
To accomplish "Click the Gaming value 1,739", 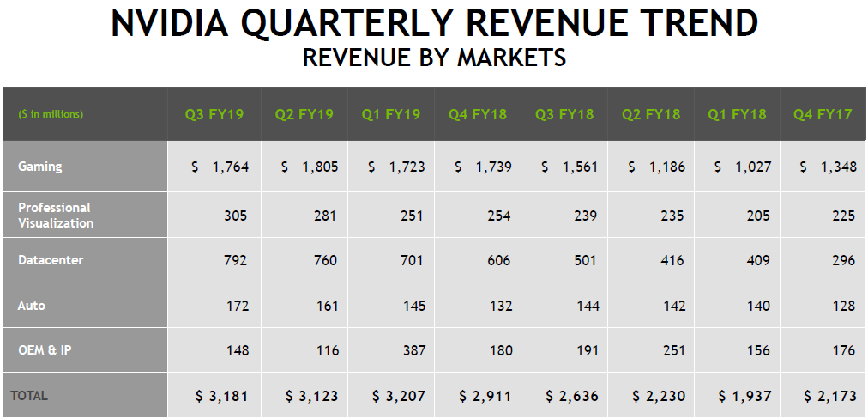I will point(494,167).
